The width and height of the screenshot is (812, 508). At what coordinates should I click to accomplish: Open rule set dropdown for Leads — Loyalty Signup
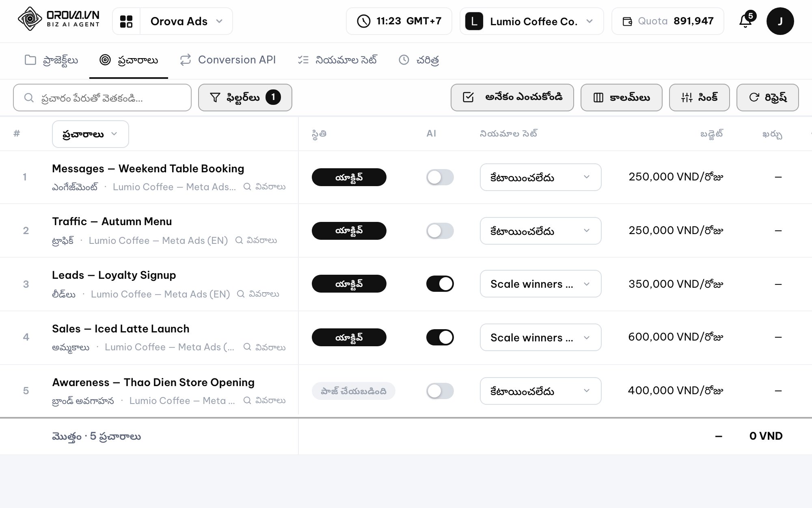[540, 284]
